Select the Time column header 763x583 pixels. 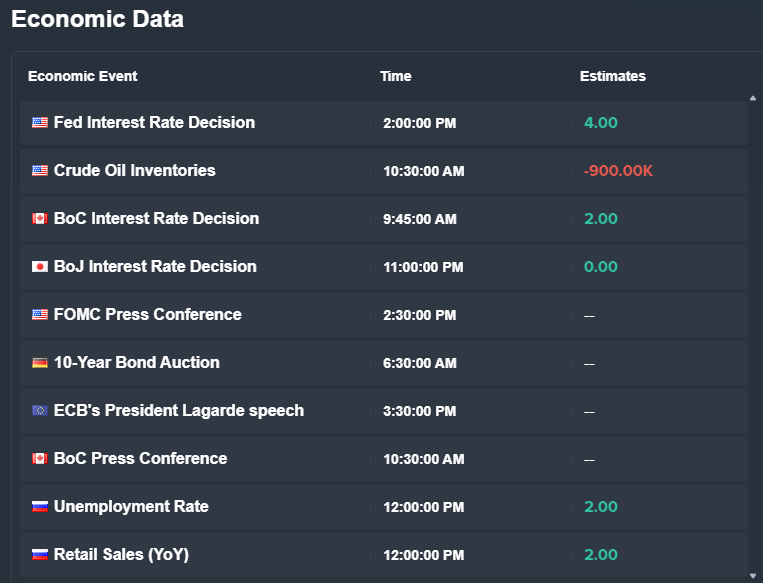point(396,76)
